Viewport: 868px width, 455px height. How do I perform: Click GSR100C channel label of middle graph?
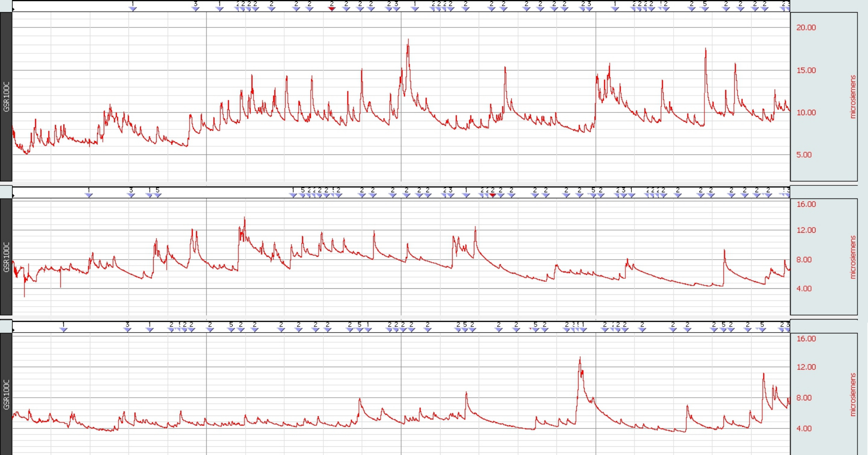tap(6, 257)
